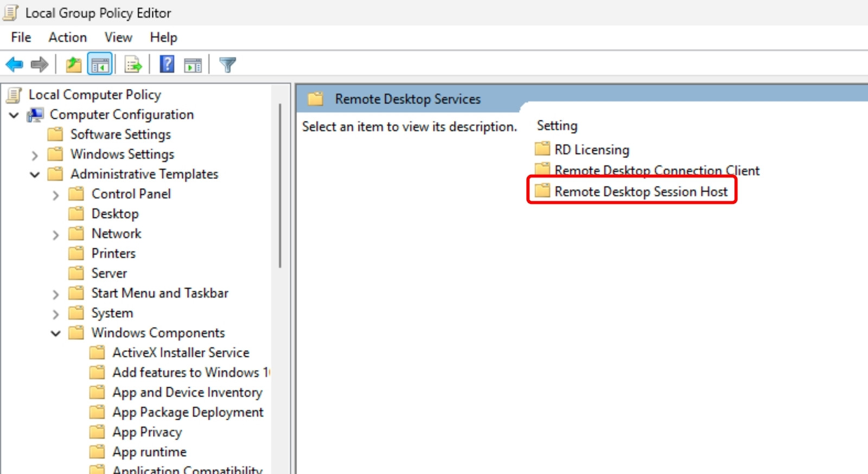This screenshot has height=474, width=868.
Task: Select App Package Deployment tree item
Action: (188, 412)
